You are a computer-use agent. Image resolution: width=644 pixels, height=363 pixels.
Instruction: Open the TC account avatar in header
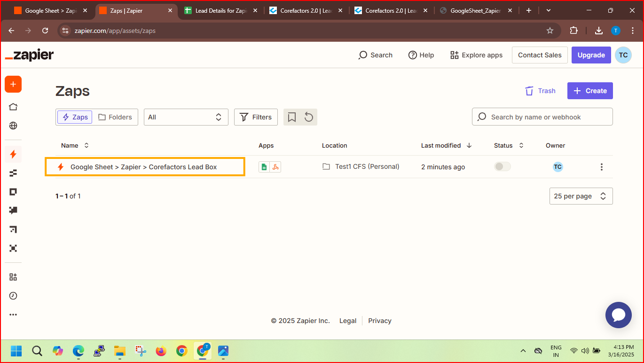[623, 55]
